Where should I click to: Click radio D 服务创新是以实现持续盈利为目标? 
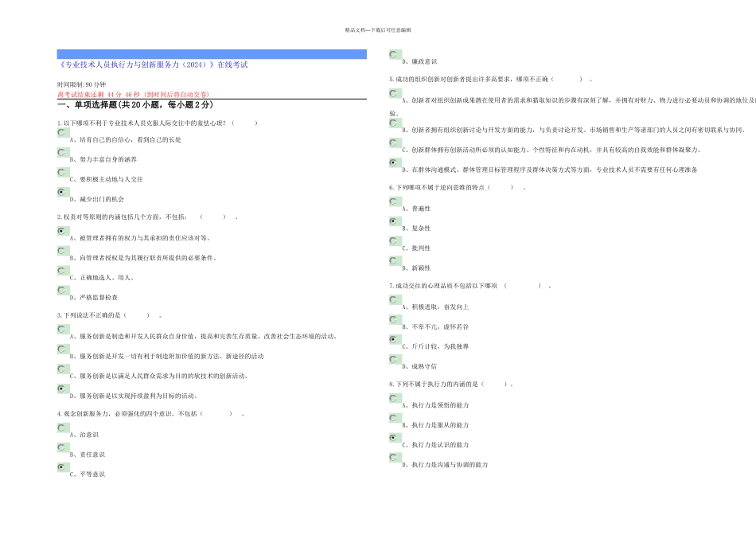point(61,389)
